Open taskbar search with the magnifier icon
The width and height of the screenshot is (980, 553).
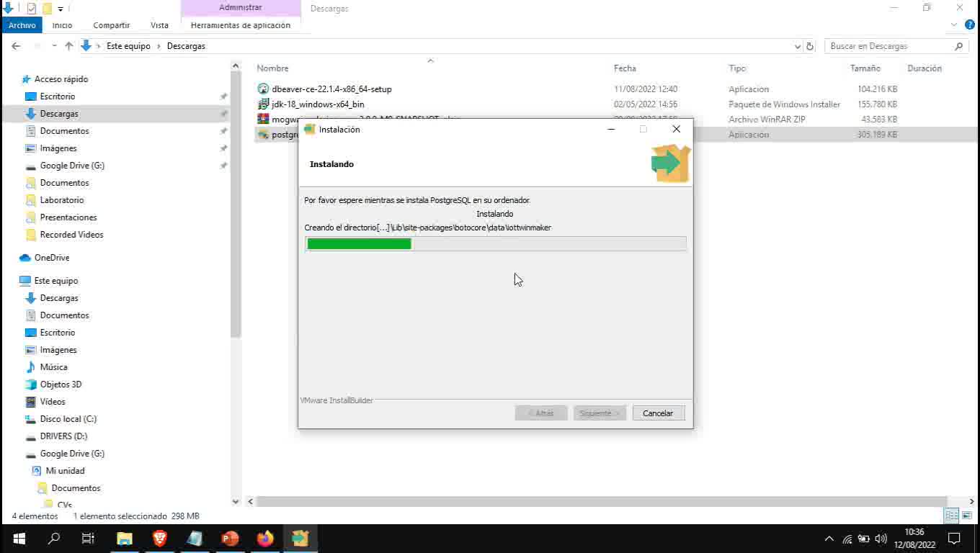click(x=53, y=538)
